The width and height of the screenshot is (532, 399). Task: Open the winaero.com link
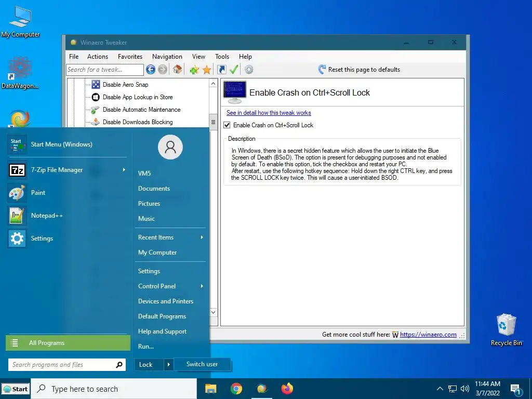click(428, 335)
